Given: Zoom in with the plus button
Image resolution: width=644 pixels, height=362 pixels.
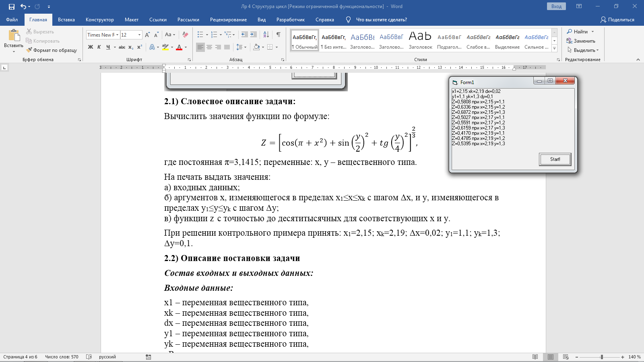Looking at the screenshot, I should pyautogui.click(x=623, y=357).
